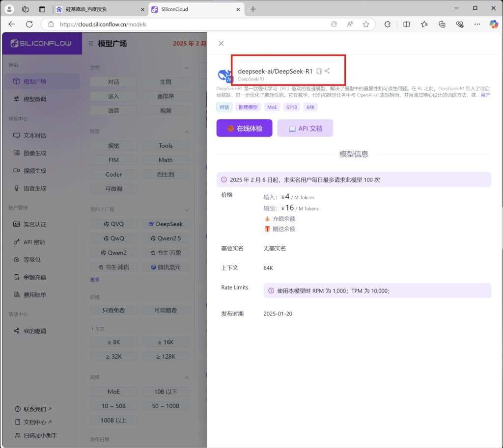Open 模型微调 in the sidebar

42,99
